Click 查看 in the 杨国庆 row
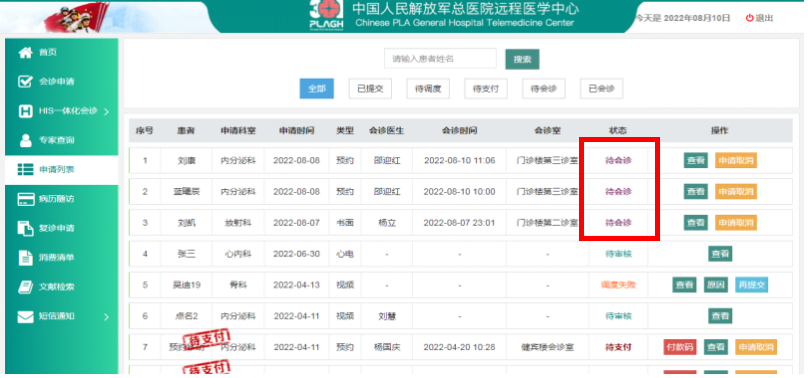The width and height of the screenshot is (808, 378). click(x=716, y=347)
